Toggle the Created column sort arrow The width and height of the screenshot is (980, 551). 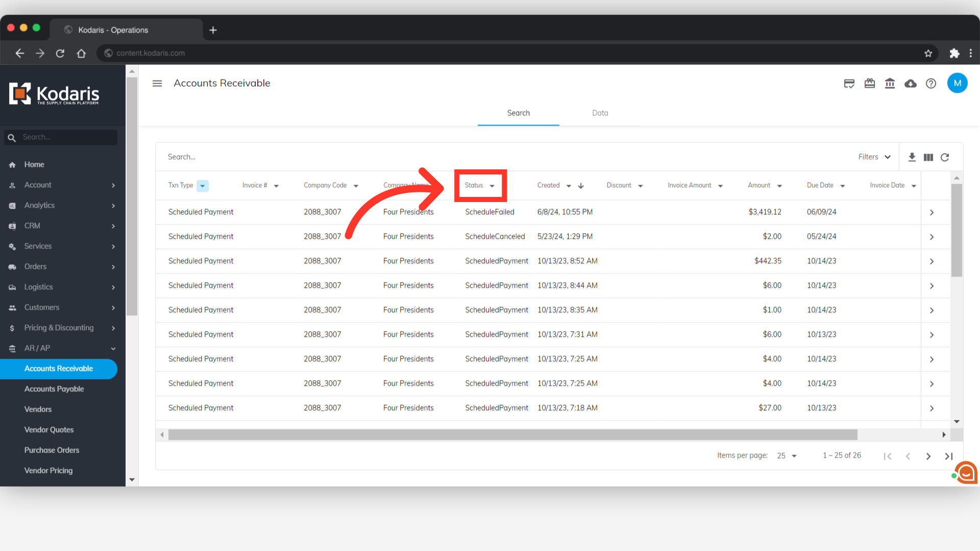581,186
